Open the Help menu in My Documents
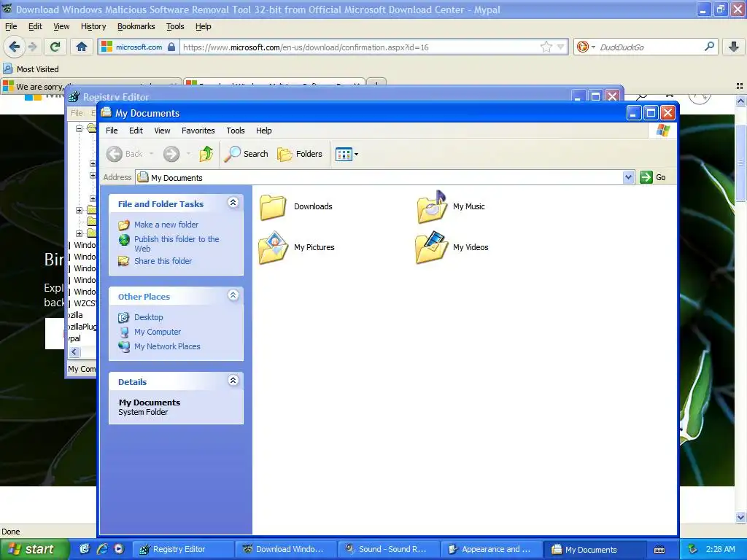Viewport: 747px width, 560px height. pyautogui.click(x=263, y=131)
